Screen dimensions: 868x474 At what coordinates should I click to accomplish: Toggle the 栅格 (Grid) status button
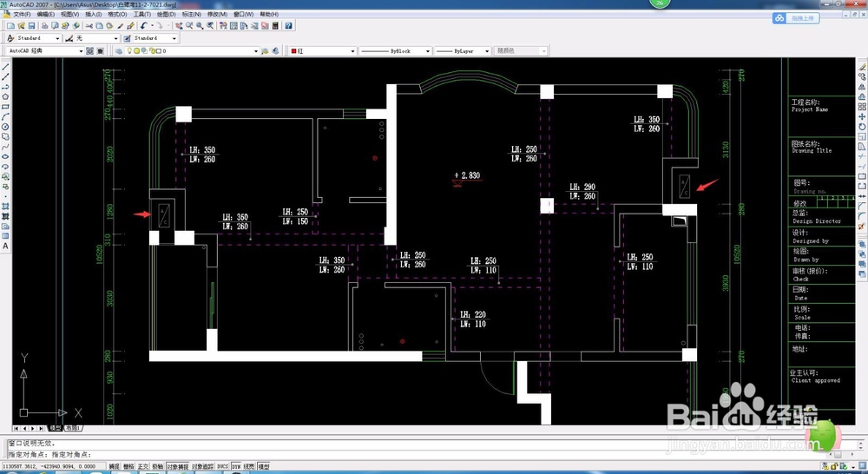[x=128, y=467]
